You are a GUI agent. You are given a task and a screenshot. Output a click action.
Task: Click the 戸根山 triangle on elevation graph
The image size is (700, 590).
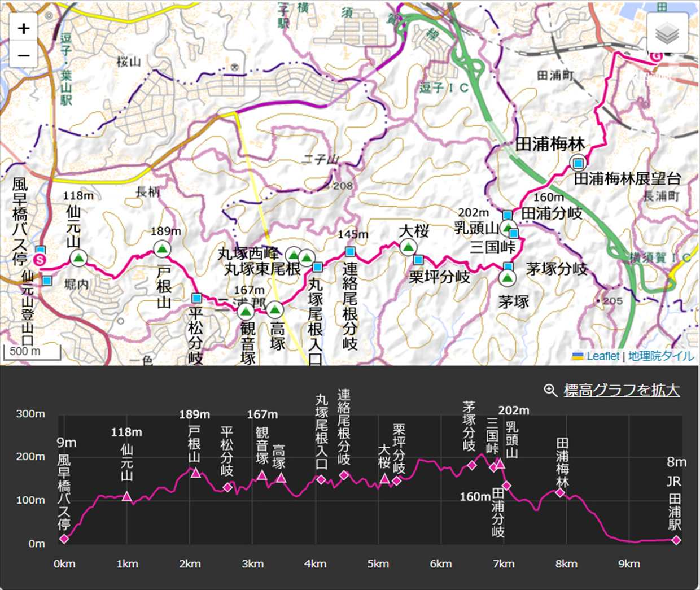[x=196, y=473]
